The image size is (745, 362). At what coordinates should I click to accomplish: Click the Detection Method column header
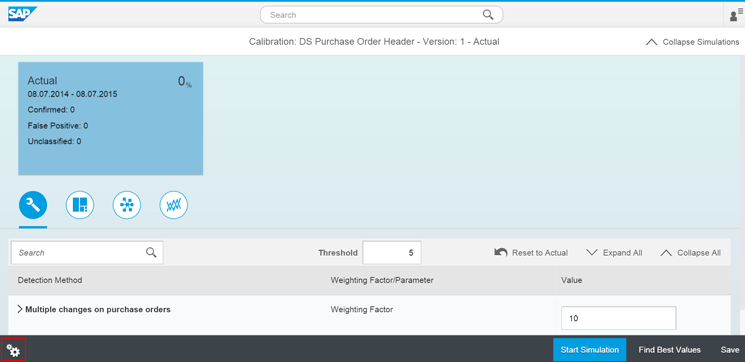pyautogui.click(x=50, y=280)
